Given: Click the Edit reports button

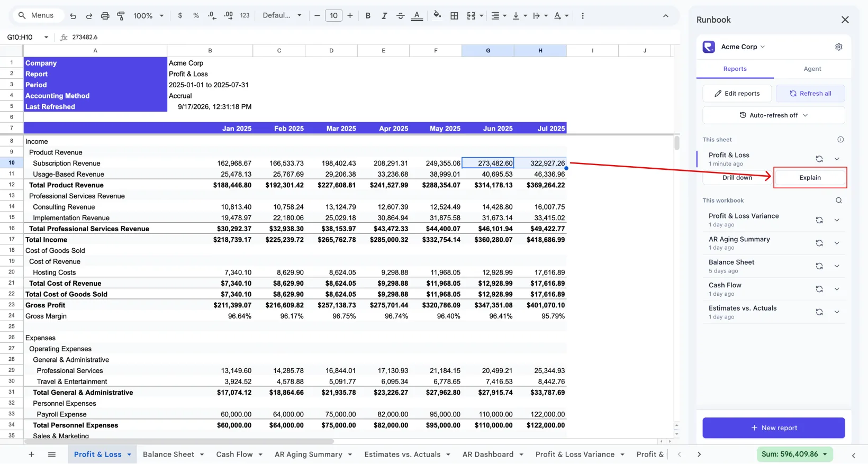Looking at the screenshot, I should click(737, 94).
